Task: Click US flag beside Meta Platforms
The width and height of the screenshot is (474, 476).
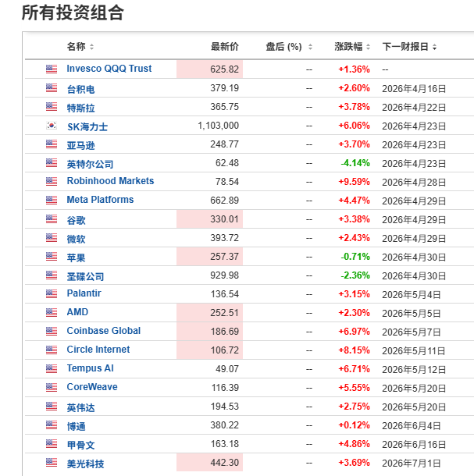Action: tap(52, 200)
